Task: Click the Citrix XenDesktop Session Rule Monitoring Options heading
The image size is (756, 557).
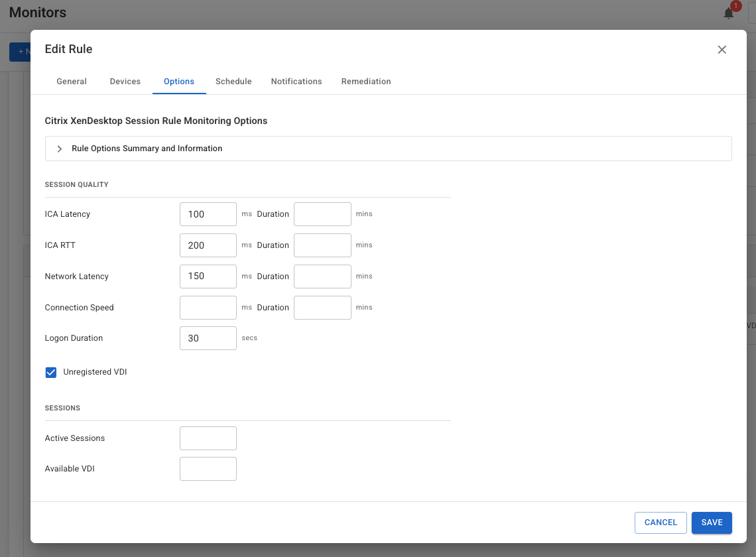Action: click(x=156, y=121)
